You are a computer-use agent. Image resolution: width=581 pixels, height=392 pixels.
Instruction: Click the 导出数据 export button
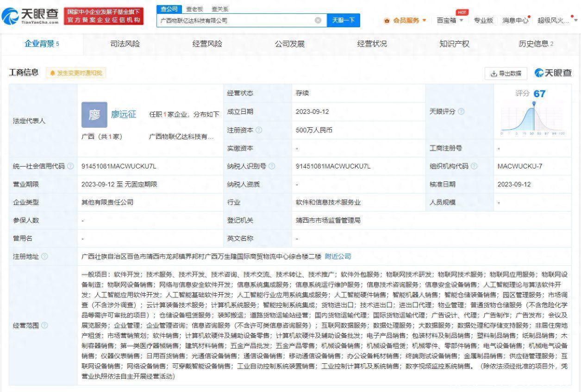pyautogui.click(x=506, y=73)
